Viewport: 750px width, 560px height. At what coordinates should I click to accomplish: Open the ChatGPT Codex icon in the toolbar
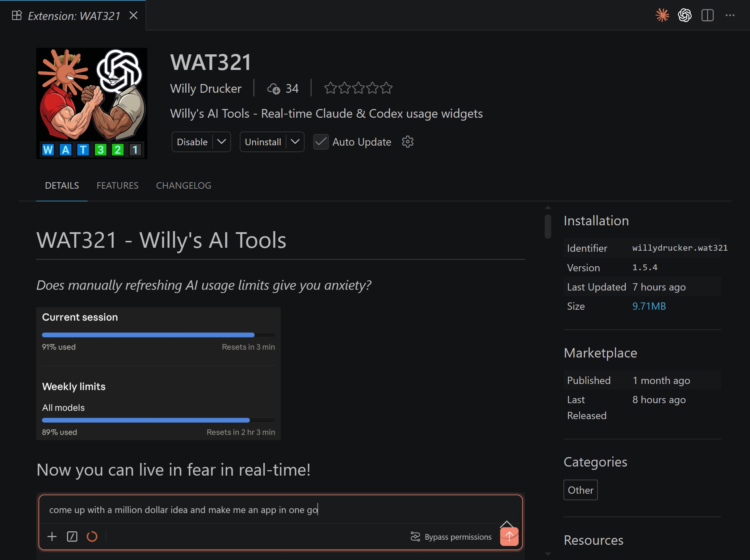685,15
